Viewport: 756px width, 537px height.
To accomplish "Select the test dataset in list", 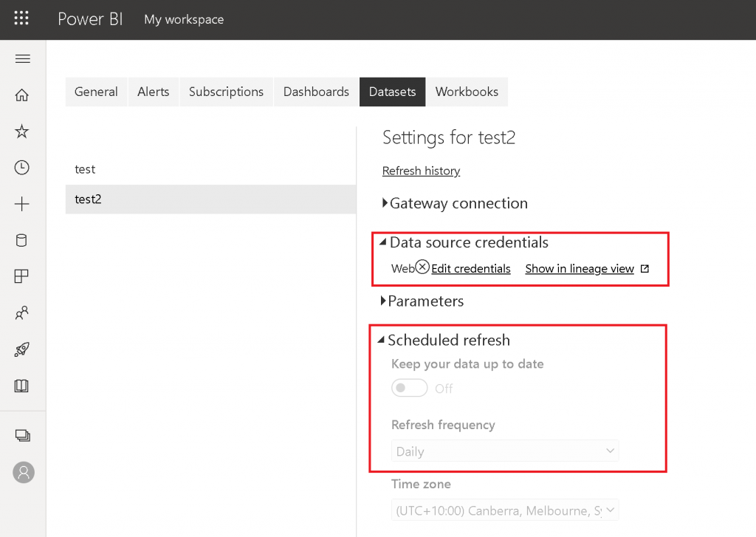I will point(86,169).
